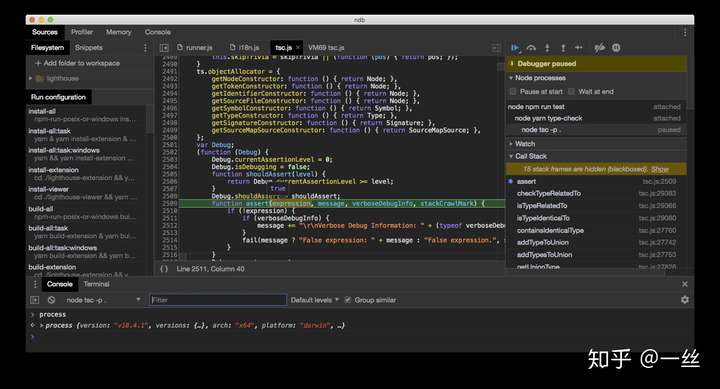720x389 pixels.
Task: Open the node tsc -p context dropdown
Action: (x=103, y=300)
